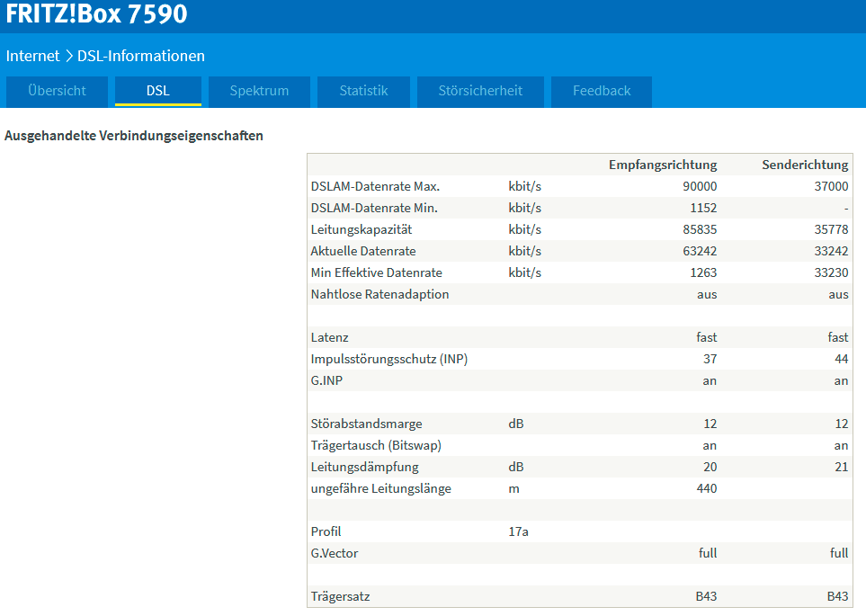Click the Ausgehandelte Verbindungseigenschaften heading
This screenshot has height=616, width=866.
pyautogui.click(x=134, y=136)
